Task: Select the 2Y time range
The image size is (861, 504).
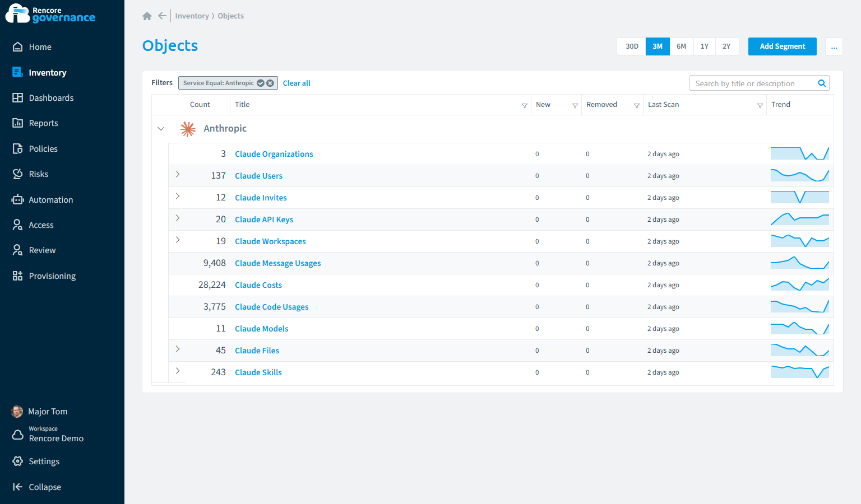Action: point(726,46)
